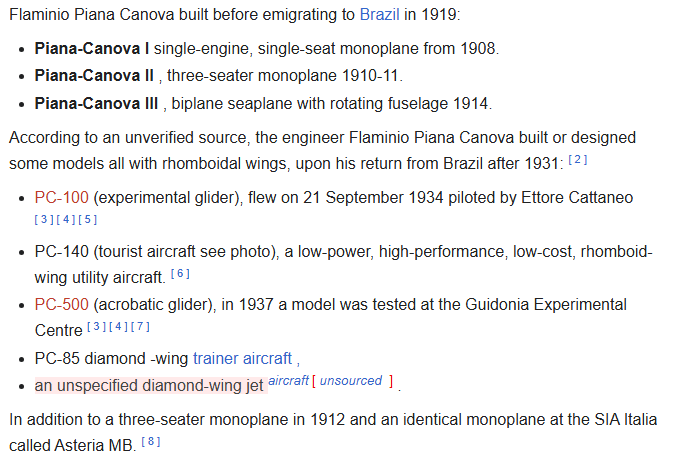The height and width of the screenshot is (463, 688).
Task: Click the bold 'Piana-Canova II' text
Action: 94,75
